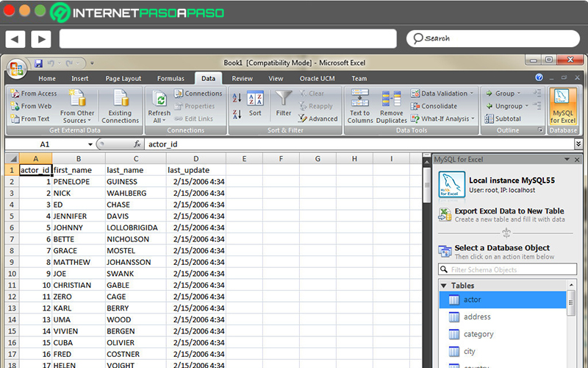Open the Name Box dropdown arrow

[90, 144]
